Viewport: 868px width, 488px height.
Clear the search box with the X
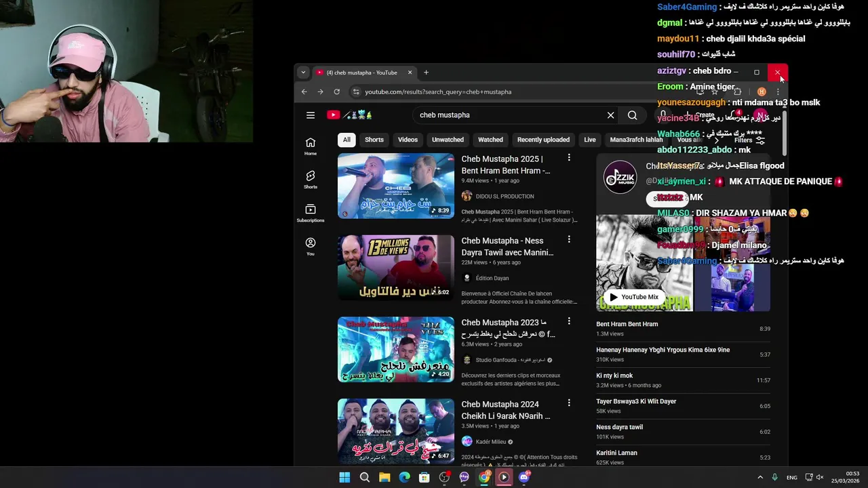pyautogui.click(x=610, y=115)
